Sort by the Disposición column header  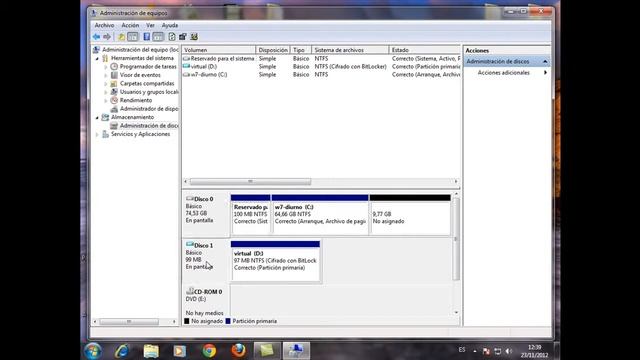[x=273, y=50]
